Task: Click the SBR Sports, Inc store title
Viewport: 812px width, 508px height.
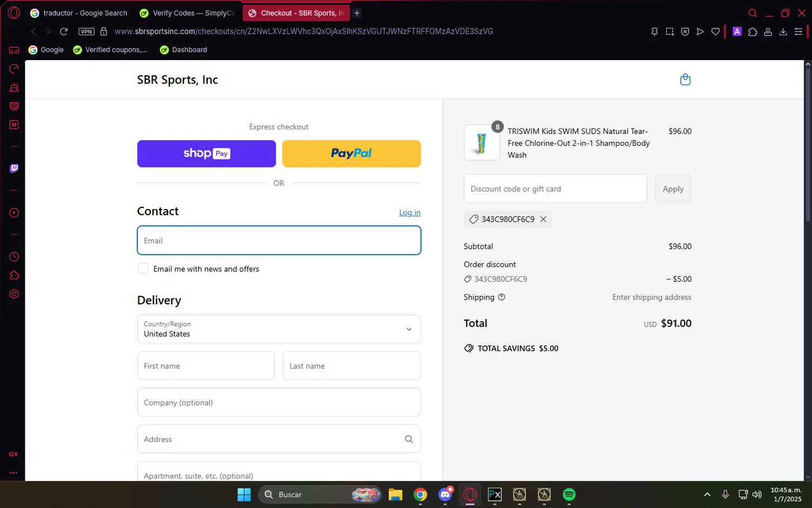Action: 178,80
